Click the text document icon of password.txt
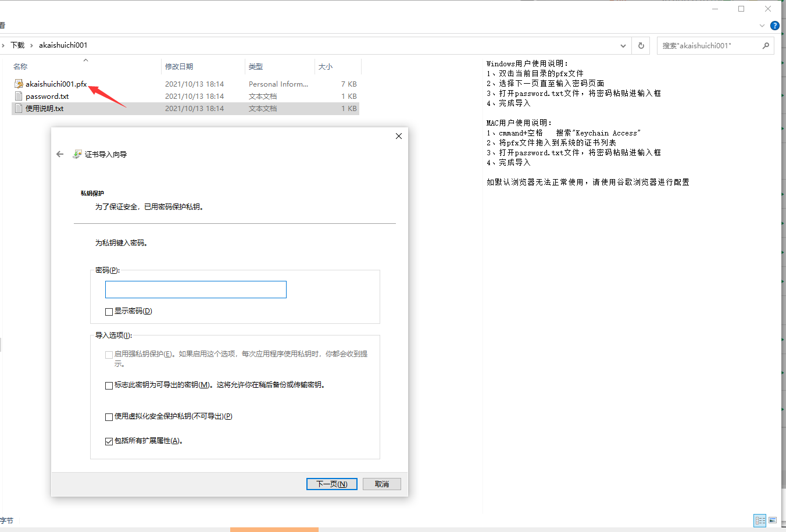Viewport: 786px width, 532px height. coord(18,96)
